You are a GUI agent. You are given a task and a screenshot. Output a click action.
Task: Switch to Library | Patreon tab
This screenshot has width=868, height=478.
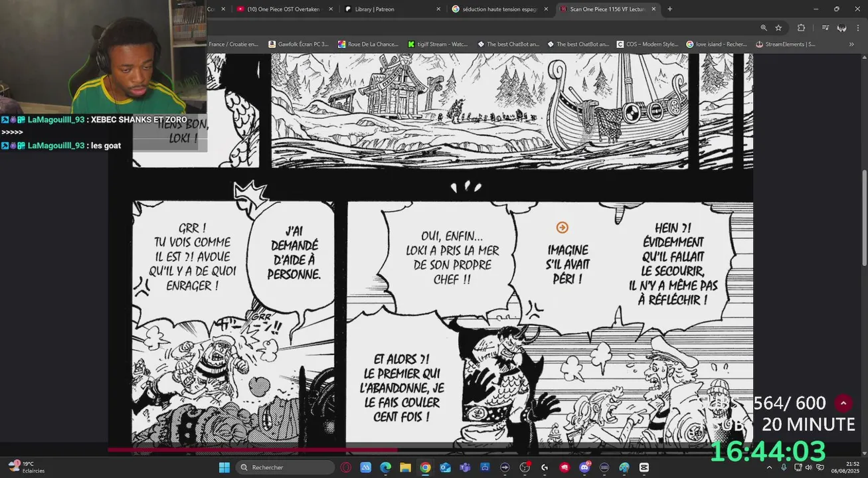point(392,9)
